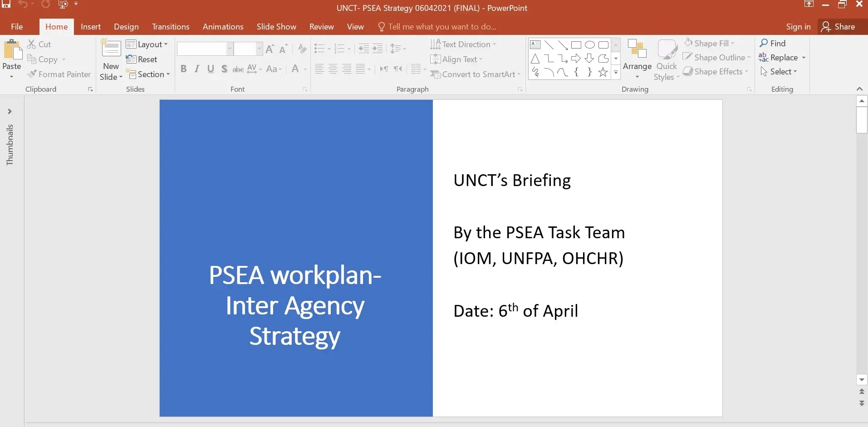Click the Share button
868x427 pixels.
point(839,27)
